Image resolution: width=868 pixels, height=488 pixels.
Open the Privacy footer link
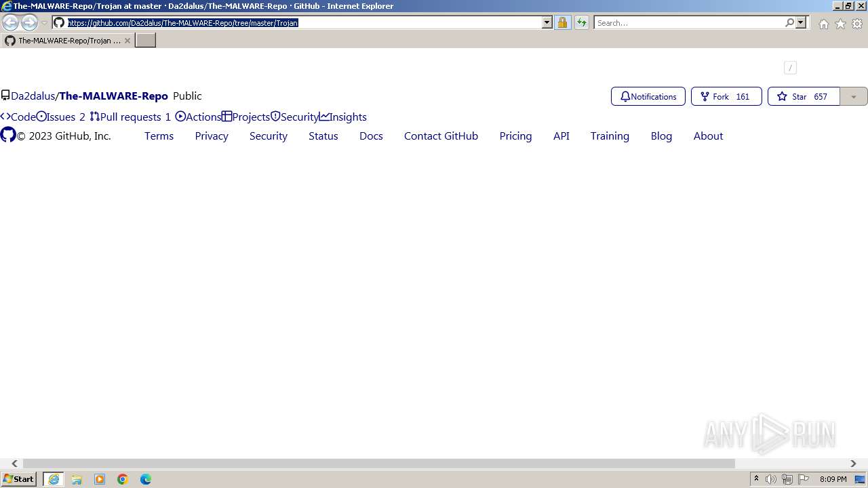[x=212, y=136]
